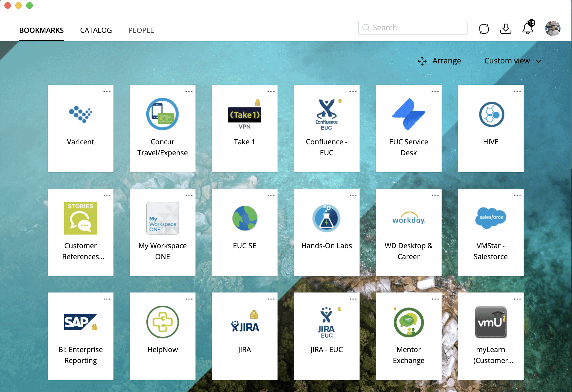Launch SAP BI Enterprise Reporting icon

tap(81, 322)
